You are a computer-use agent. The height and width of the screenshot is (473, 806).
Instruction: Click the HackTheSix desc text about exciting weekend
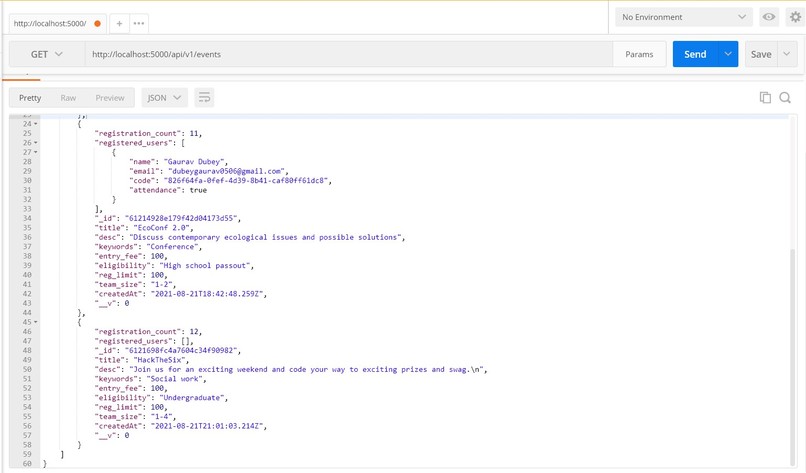[308, 370]
